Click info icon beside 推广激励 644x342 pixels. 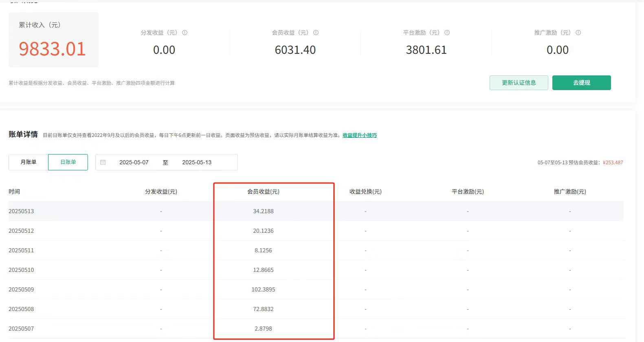click(578, 33)
